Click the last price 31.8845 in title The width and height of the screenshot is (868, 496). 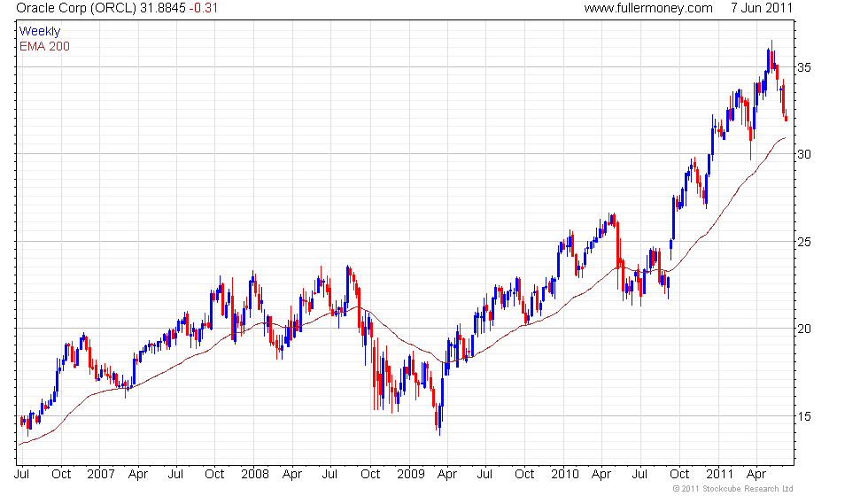click(x=163, y=8)
